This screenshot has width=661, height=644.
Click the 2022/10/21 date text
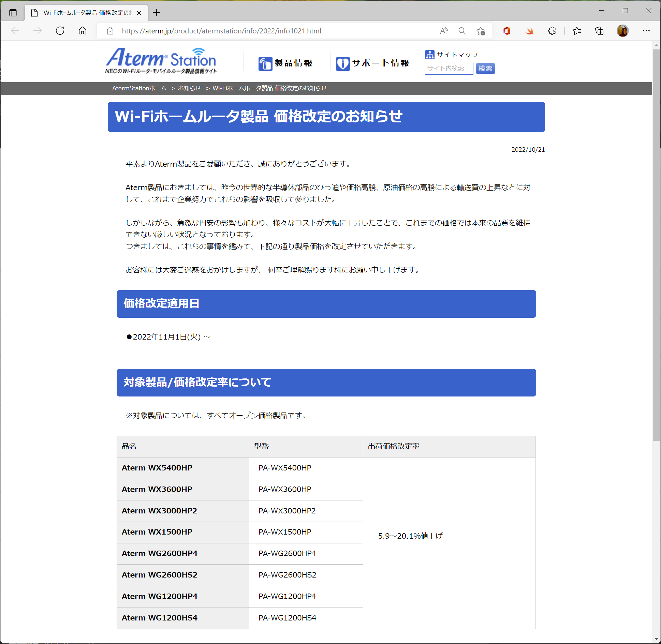pos(528,150)
